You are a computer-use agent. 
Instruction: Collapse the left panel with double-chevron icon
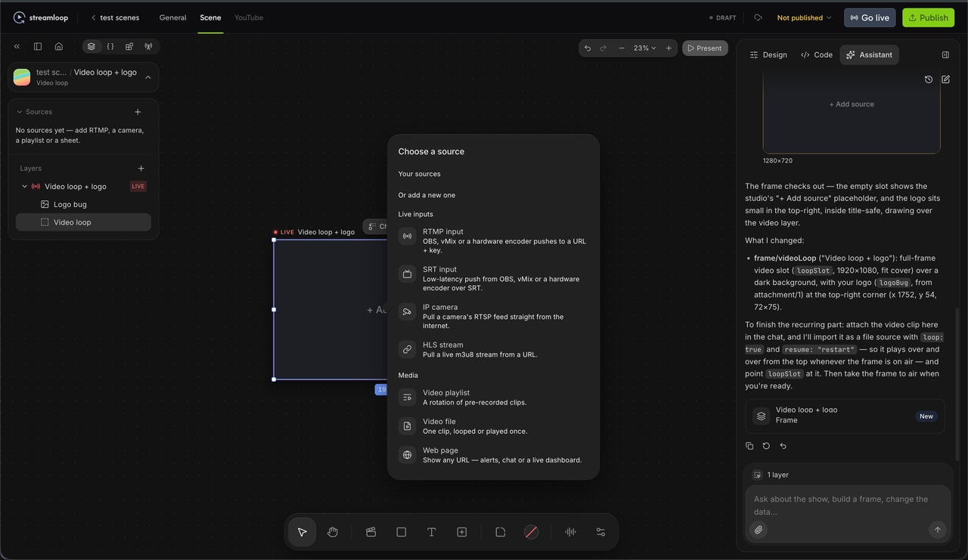click(17, 47)
